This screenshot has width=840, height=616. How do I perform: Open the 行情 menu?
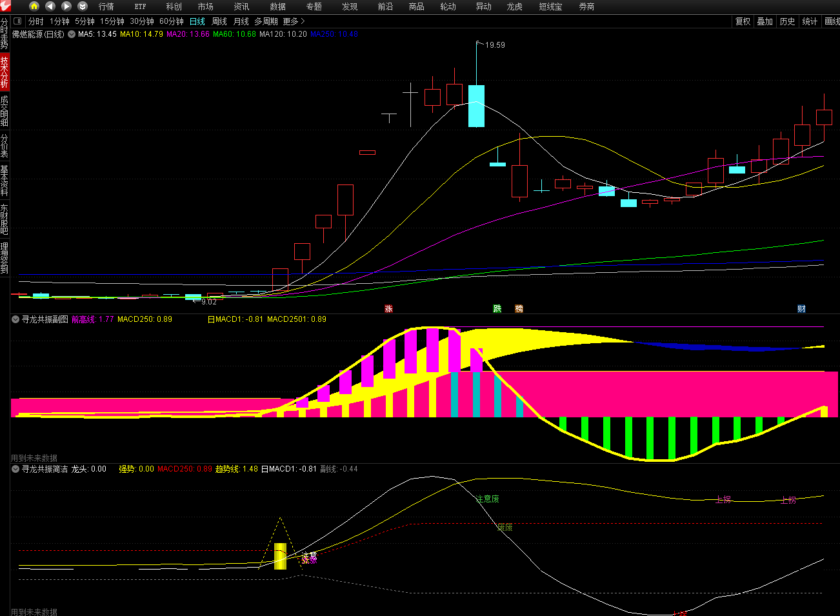(106, 6)
